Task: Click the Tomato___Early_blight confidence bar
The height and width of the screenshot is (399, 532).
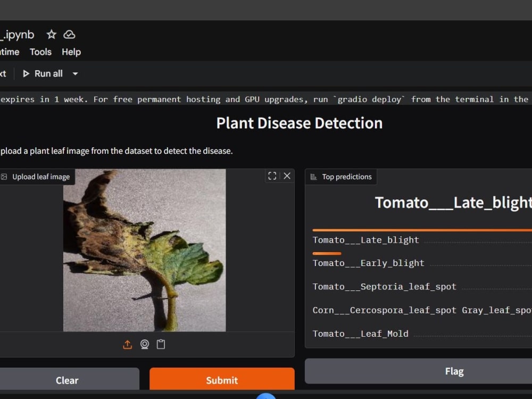Action: coord(327,253)
